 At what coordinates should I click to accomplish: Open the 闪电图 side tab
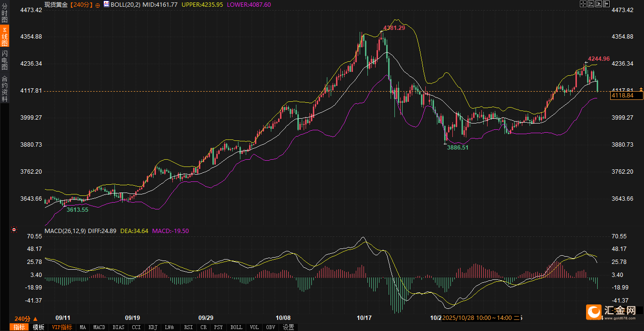(x=4, y=60)
